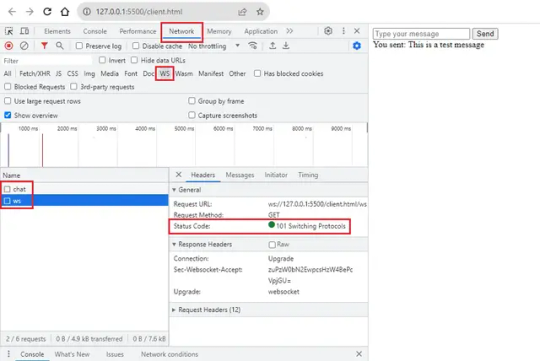
Task: Switch to the Console tab
Action: pos(95,31)
